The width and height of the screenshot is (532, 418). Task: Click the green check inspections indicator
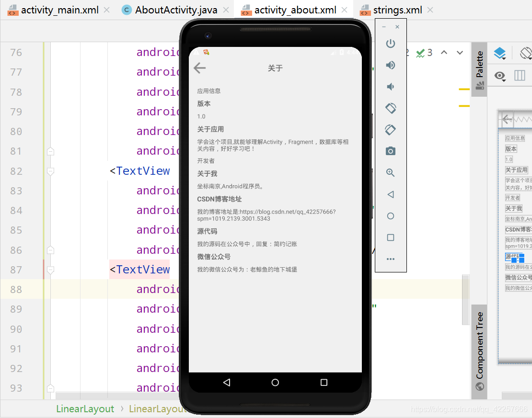click(x=424, y=53)
